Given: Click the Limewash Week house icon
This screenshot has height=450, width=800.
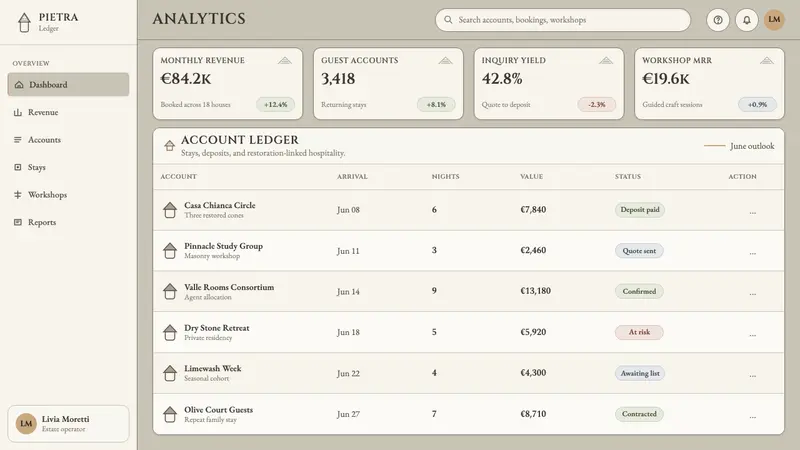Looking at the screenshot, I should click(170, 373).
